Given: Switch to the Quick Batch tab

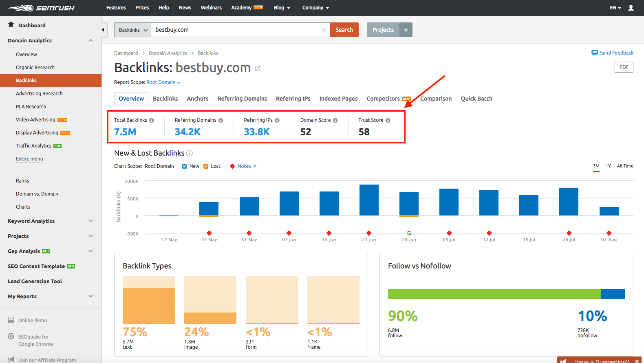Looking at the screenshot, I should pyautogui.click(x=476, y=99).
